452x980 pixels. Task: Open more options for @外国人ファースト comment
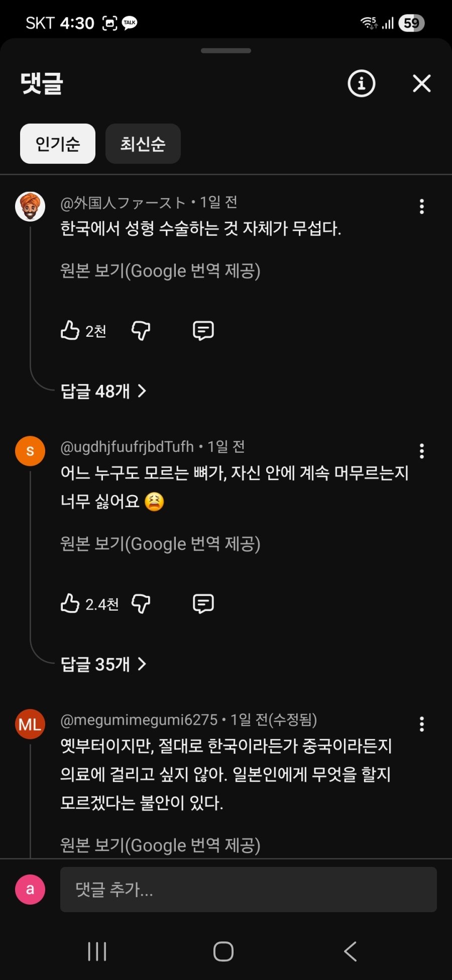coord(421,207)
